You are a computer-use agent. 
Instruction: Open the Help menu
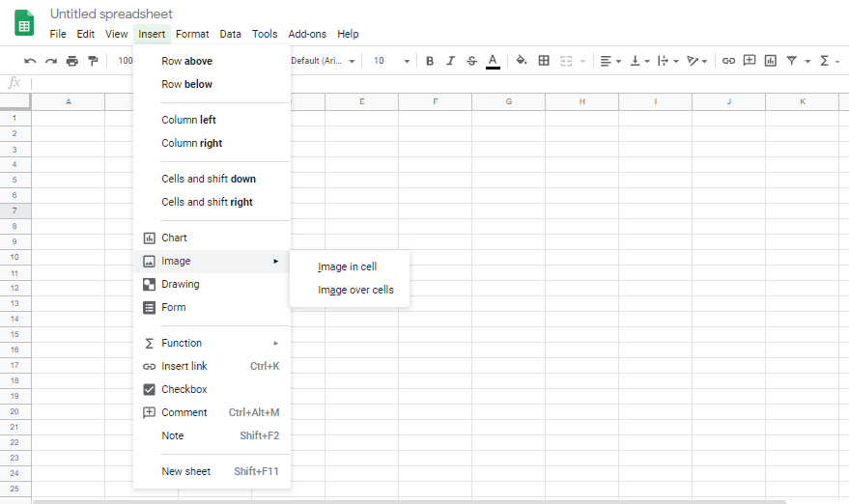coord(348,34)
